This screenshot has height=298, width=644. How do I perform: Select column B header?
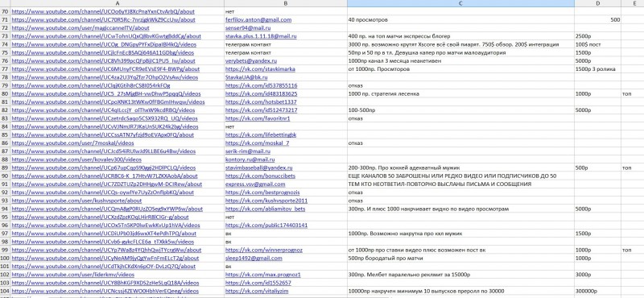286,3
